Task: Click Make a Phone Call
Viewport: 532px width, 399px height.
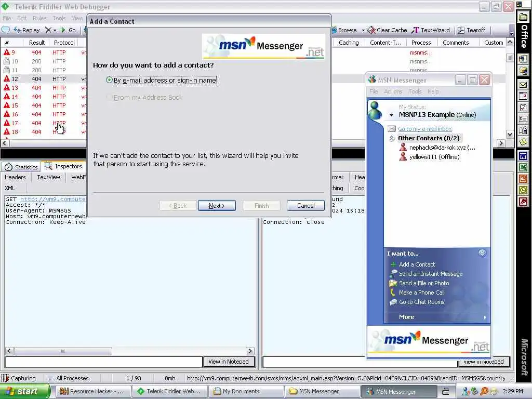Action: click(421, 292)
